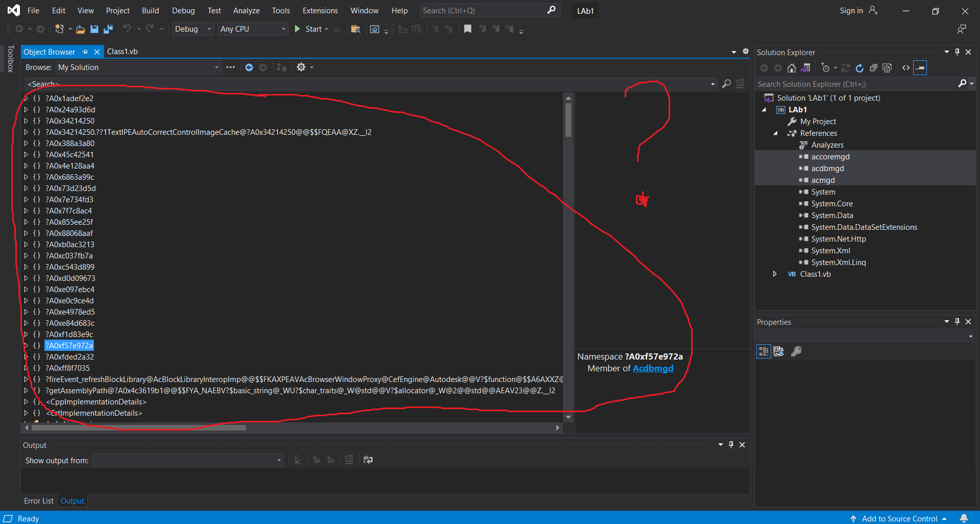This screenshot has height=524, width=980.
Task: Click the Save All toolbar icon
Action: click(108, 29)
